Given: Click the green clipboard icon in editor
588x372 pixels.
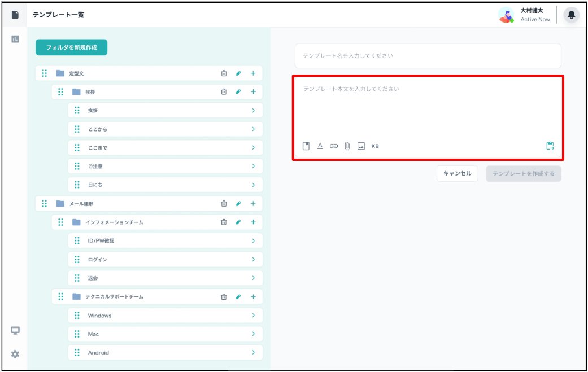Looking at the screenshot, I should [550, 146].
